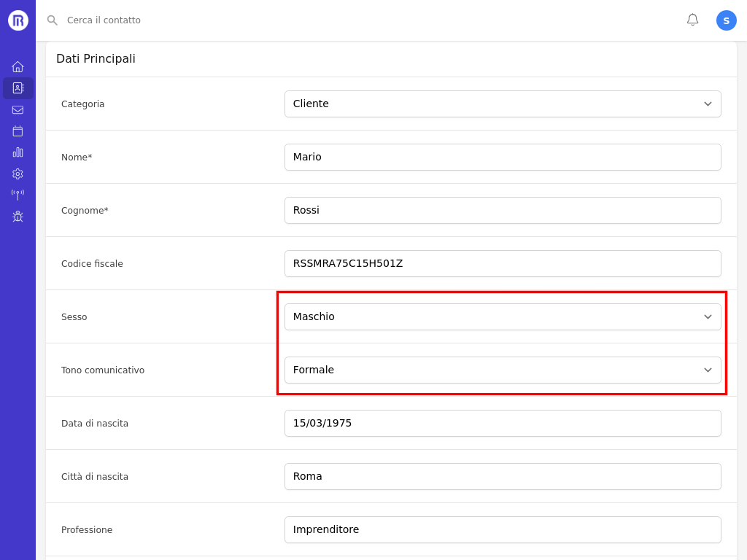The width and height of the screenshot is (747, 560).
Task: Open the notifications bell
Action: (x=692, y=20)
